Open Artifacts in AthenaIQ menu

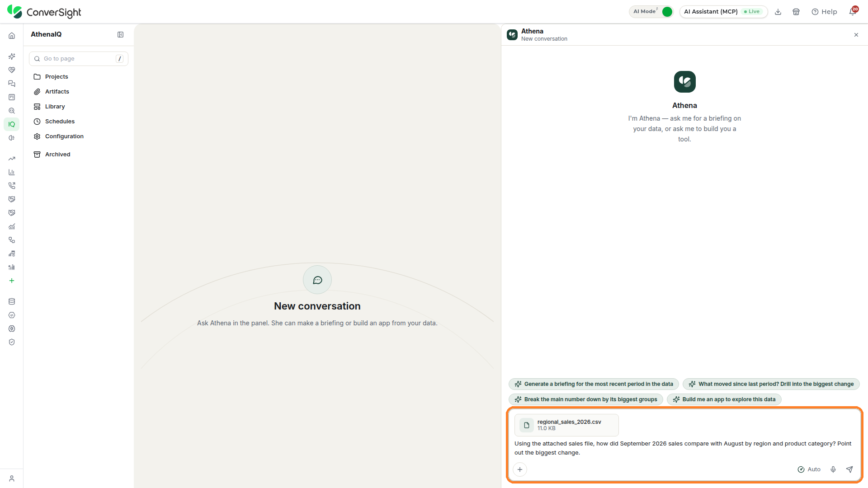point(79,92)
